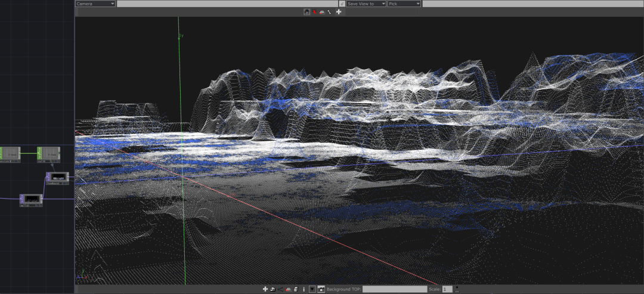The width and height of the screenshot is (644, 294).
Task: Click the red grid icon in top toolbar
Action: [x=322, y=13]
